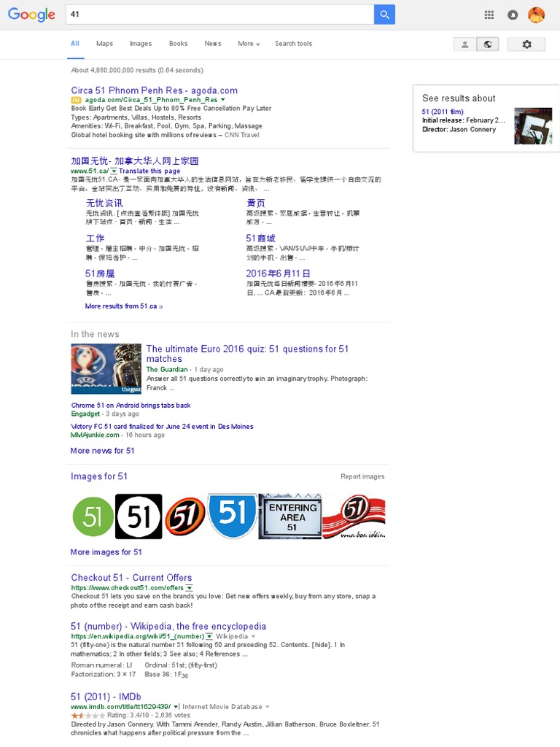Image resolution: width=560 pixels, height=747 pixels.
Task: Click the Images for 51 heading
Action: point(99,476)
